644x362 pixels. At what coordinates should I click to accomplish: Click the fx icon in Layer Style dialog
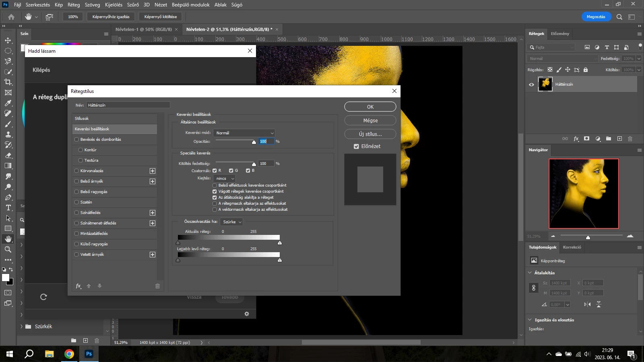[x=78, y=286]
